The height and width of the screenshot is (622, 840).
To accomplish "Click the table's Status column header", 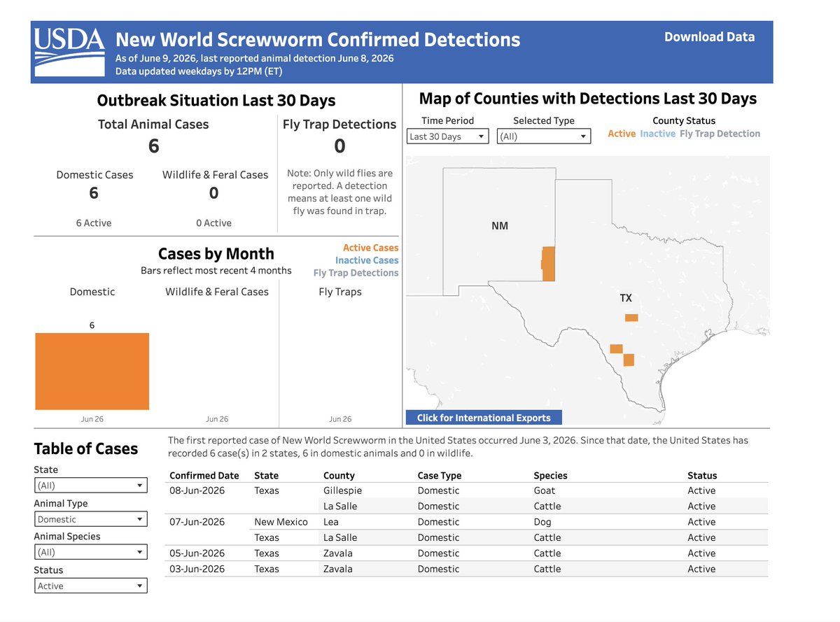I will coord(702,475).
